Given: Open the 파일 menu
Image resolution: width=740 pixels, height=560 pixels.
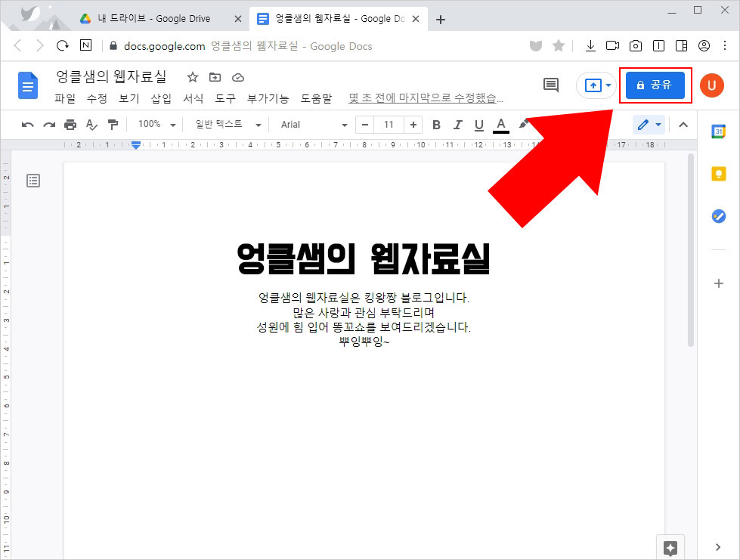Looking at the screenshot, I should click(65, 98).
